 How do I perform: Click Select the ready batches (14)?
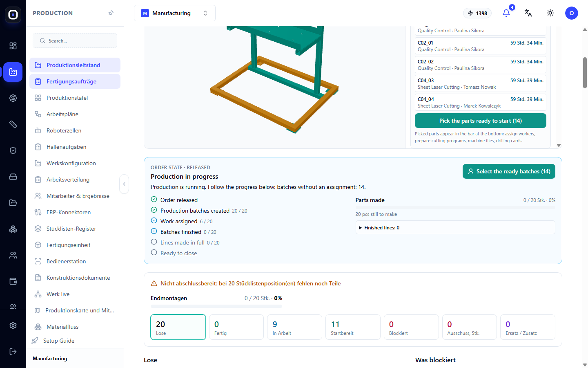(509, 171)
